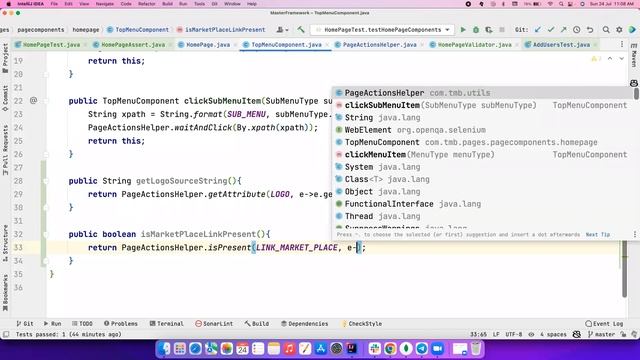Rollback changes with the undo arrow icon
Viewport: 640px width, 360px height.
pos(590,30)
